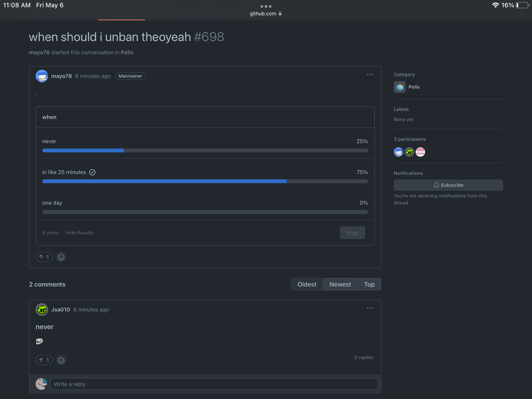Open Polls category link in subtitle
This screenshot has width=532, height=399.
coord(127,52)
